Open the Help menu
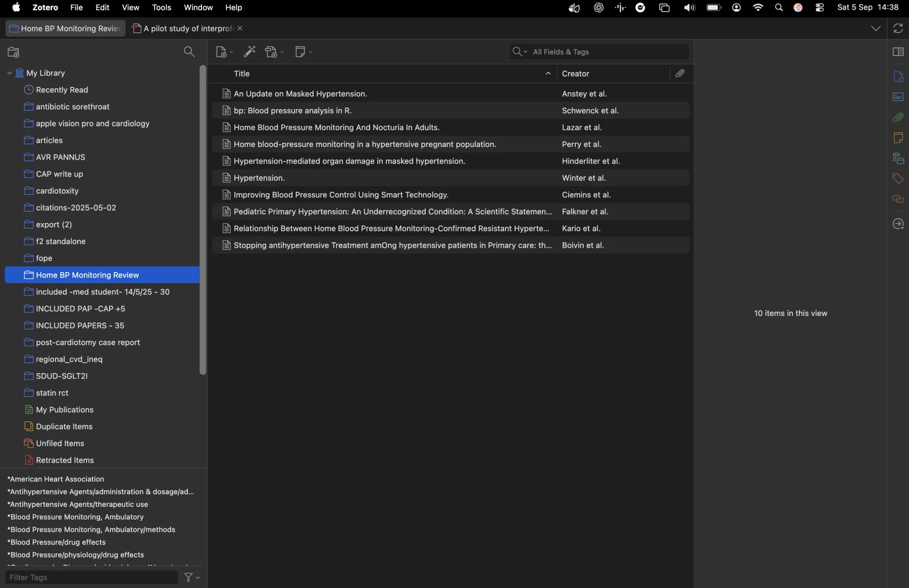The width and height of the screenshot is (909, 588). pos(234,8)
